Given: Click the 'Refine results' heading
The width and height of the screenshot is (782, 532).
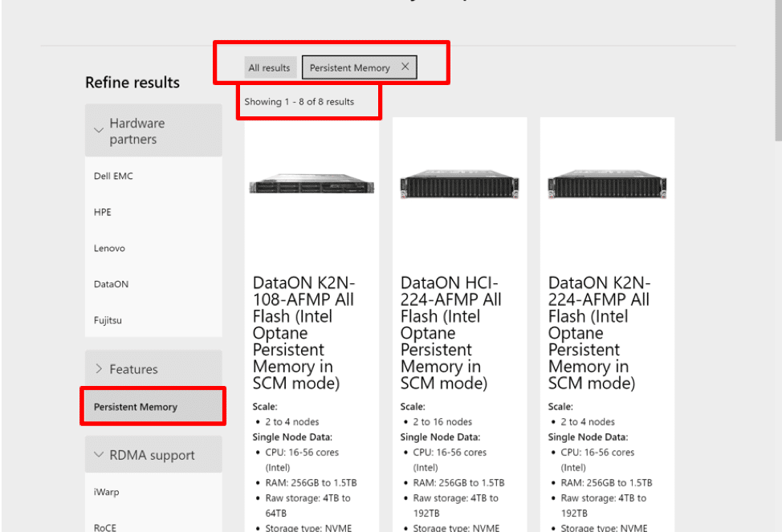Looking at the screenshot, I should click(132, 83).
